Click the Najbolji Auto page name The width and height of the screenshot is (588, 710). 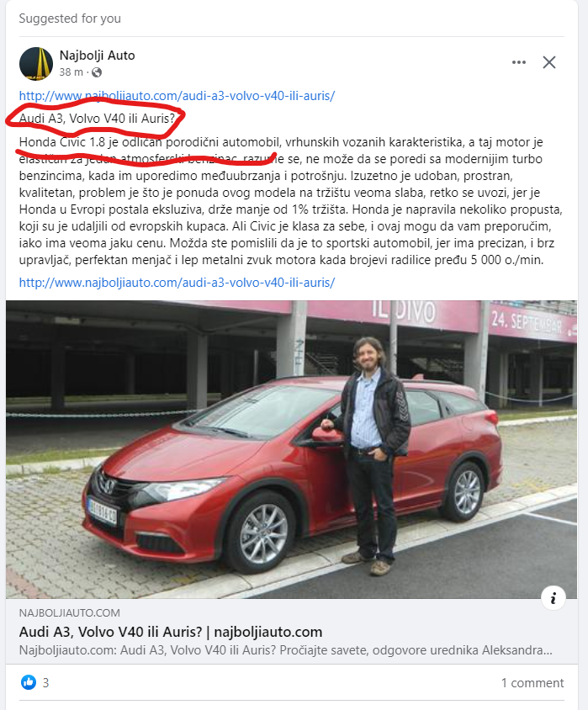pos(98,56)
